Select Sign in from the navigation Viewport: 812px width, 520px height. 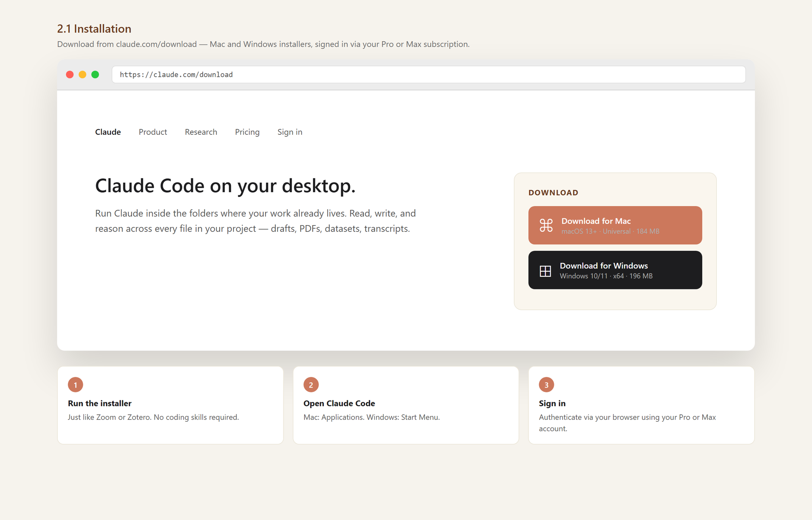click(x=290, y=132)
